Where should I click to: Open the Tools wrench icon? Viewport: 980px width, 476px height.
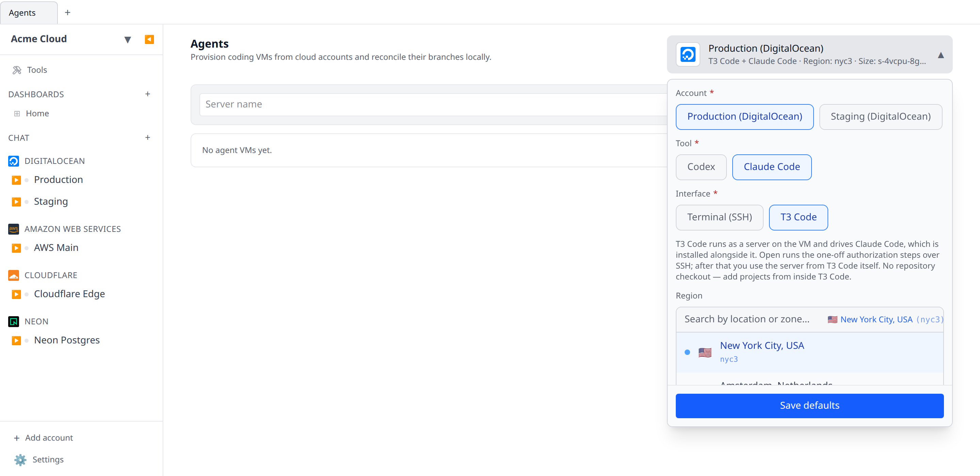(x=17, y=70)
